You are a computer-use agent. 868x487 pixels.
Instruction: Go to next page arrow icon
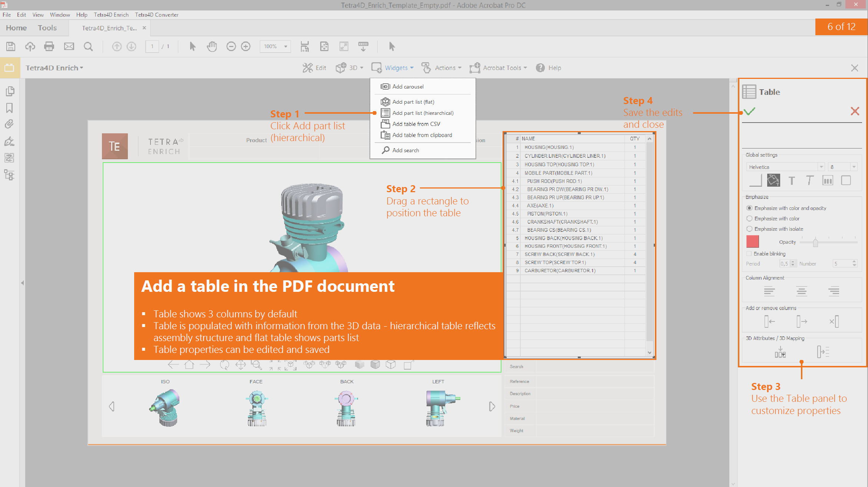click(132, 46)
